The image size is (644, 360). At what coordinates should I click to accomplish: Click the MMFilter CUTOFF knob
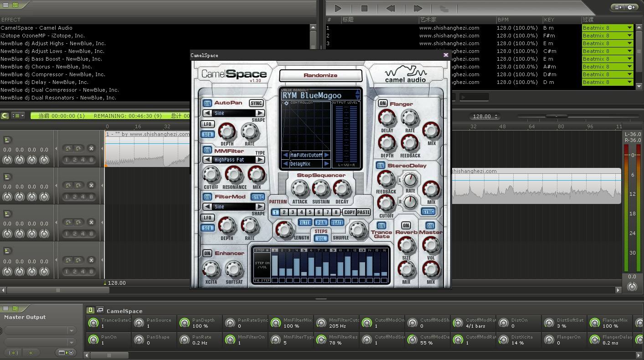pos(211,174)
